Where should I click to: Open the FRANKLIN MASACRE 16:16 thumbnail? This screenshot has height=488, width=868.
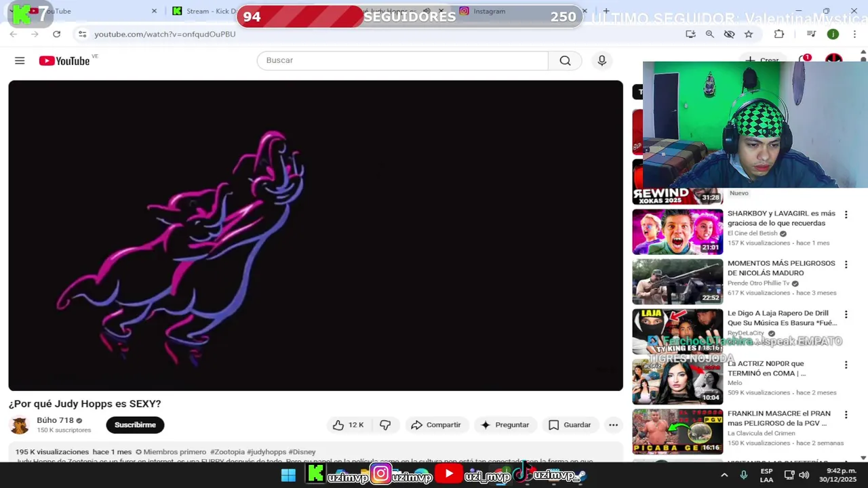pos(677,431)
